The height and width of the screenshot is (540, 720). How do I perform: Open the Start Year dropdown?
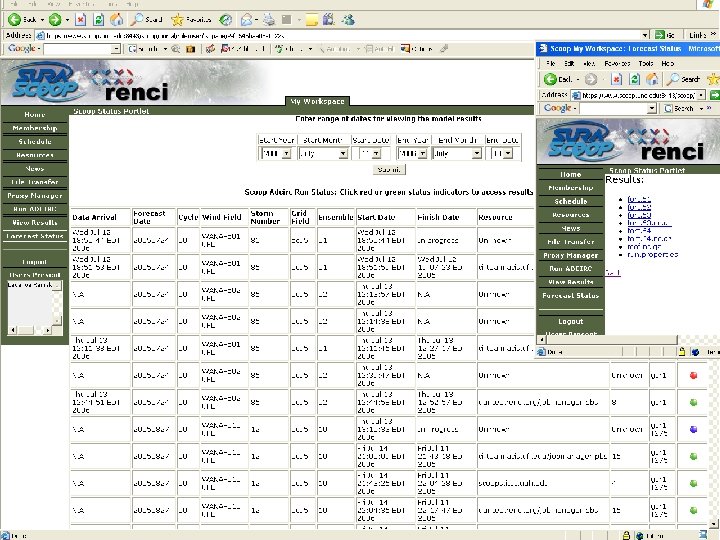coord(287,153)
